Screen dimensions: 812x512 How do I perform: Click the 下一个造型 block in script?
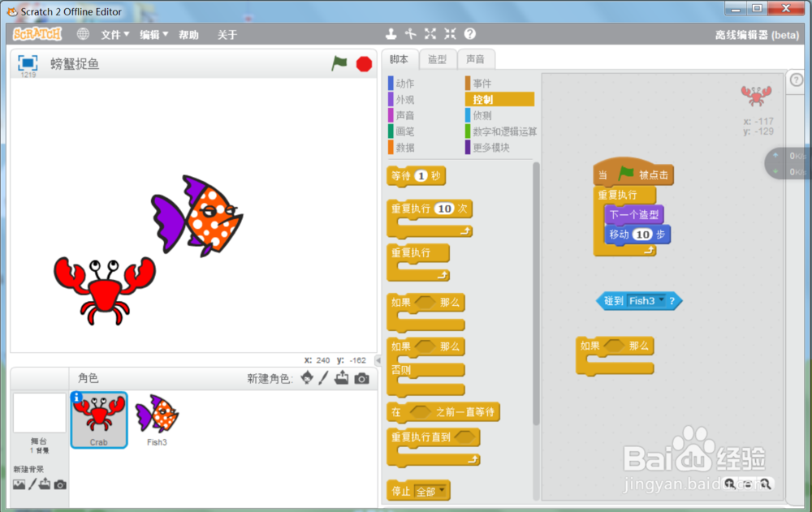[x=634, y=214]
